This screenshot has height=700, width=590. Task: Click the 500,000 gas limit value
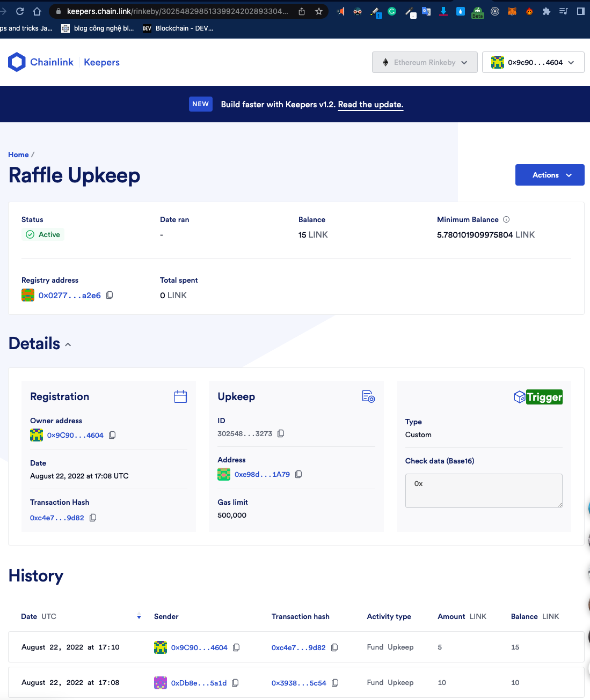(x=232, y=515)
